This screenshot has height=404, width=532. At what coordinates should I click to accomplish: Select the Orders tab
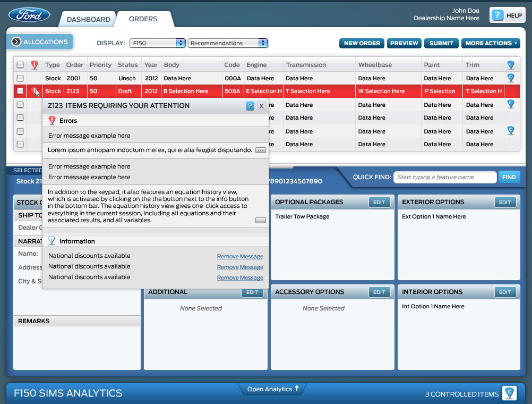click(x=143, y=19)
